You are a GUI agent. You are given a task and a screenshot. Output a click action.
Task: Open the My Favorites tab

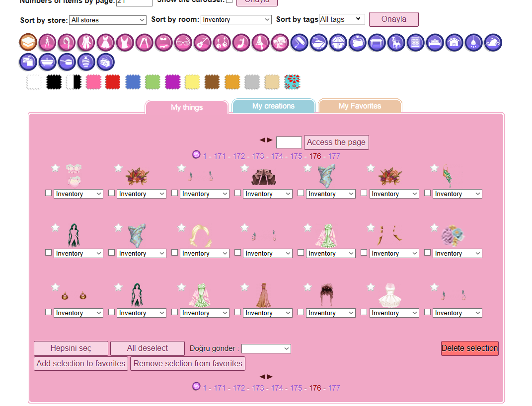pyautogui.click(x=360, y=106)
